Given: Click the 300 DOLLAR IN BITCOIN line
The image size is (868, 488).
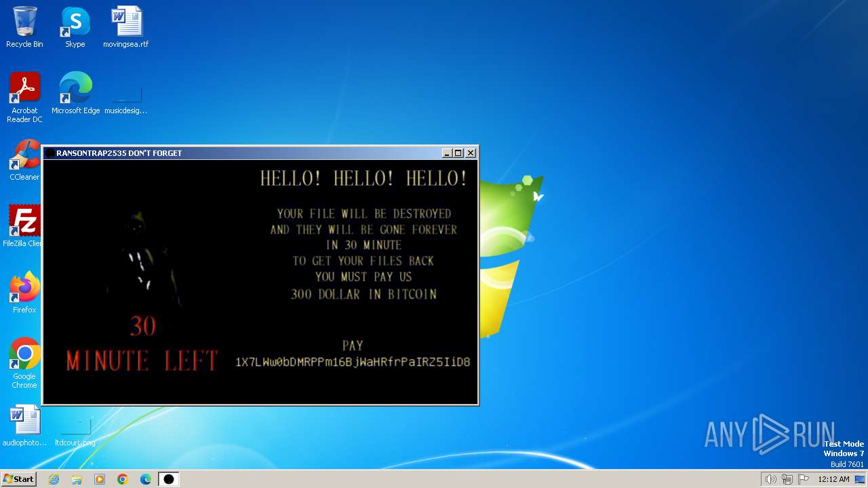Looking at the screenshot, I should pos(363,294).
